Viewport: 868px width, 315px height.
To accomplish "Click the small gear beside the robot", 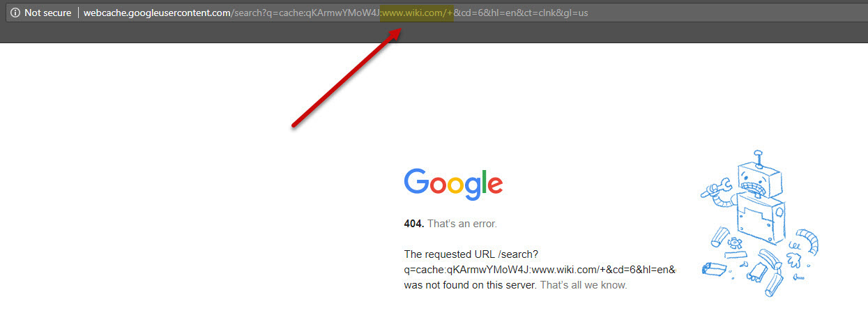I will [736, 244].
